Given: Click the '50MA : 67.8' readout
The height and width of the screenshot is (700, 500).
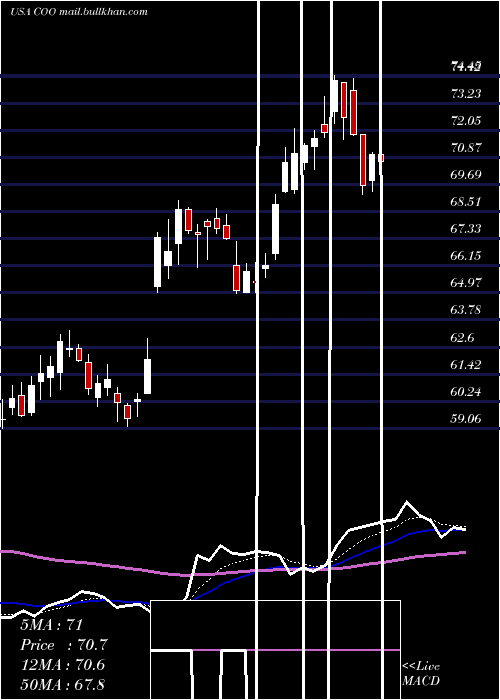Looking at the screenshot, I should [62, 685].
